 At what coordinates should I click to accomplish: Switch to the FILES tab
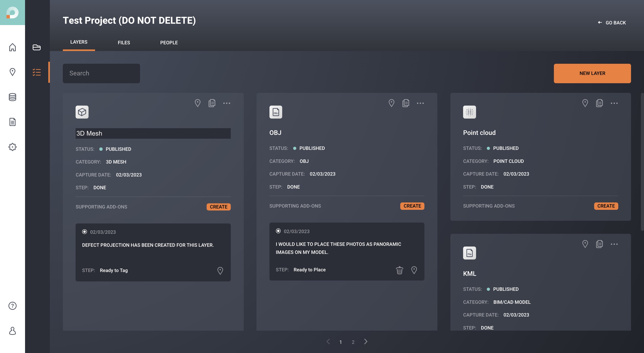coord(124,43)
